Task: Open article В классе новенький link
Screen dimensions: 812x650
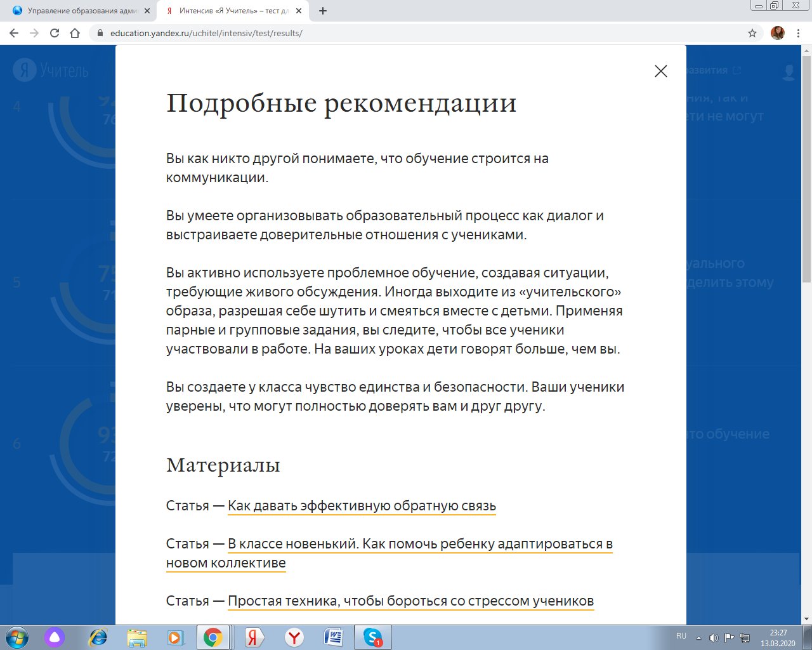Action: (420, 544)
